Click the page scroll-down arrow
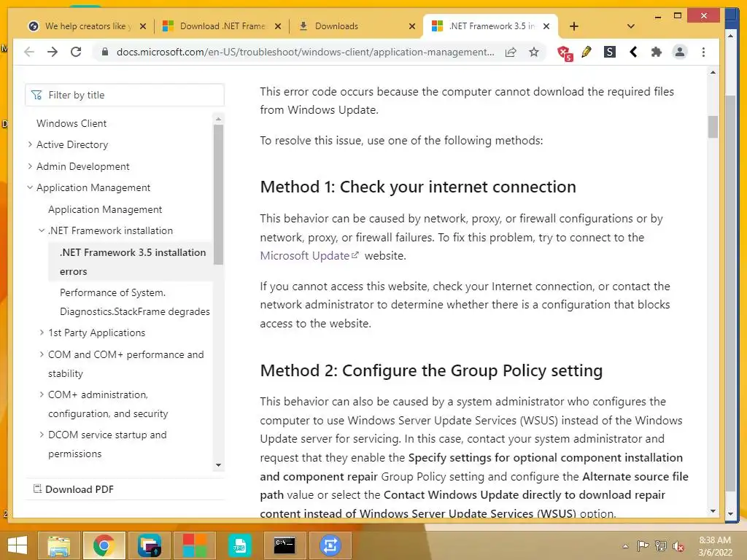747x560 pixels. (x=713, y=511)
